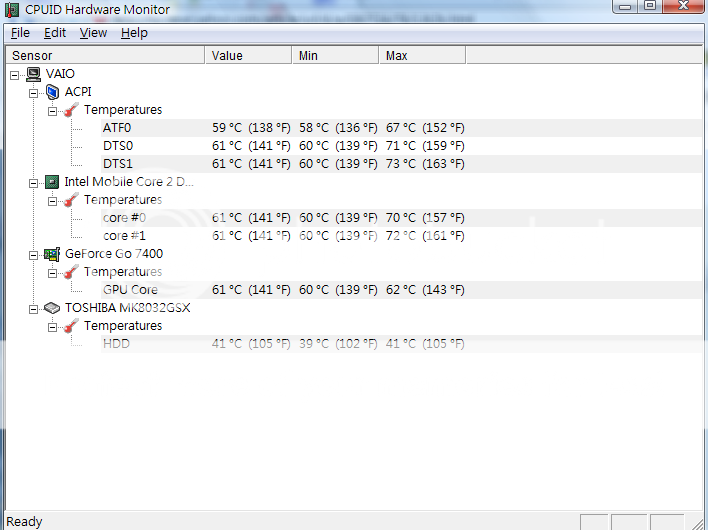Open the Edit menu
Screen dimensions: 708x530
[x=55, y=33]
